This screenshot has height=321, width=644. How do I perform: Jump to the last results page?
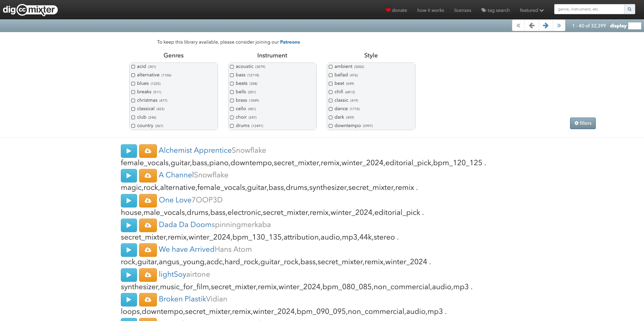[x=559, y=26]
